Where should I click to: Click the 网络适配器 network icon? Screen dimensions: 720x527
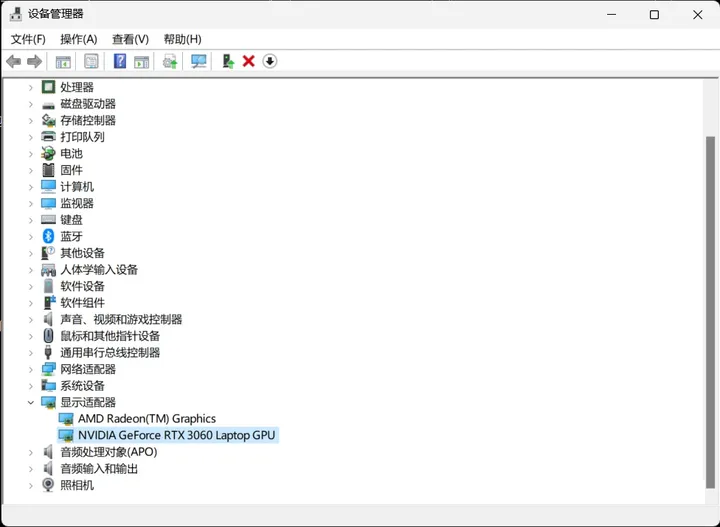tap(48, 369)
